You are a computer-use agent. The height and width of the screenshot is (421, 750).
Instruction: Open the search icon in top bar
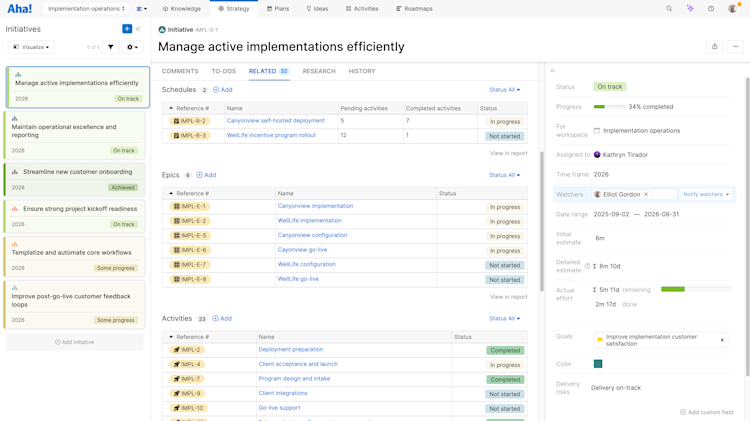click(669, 9)
